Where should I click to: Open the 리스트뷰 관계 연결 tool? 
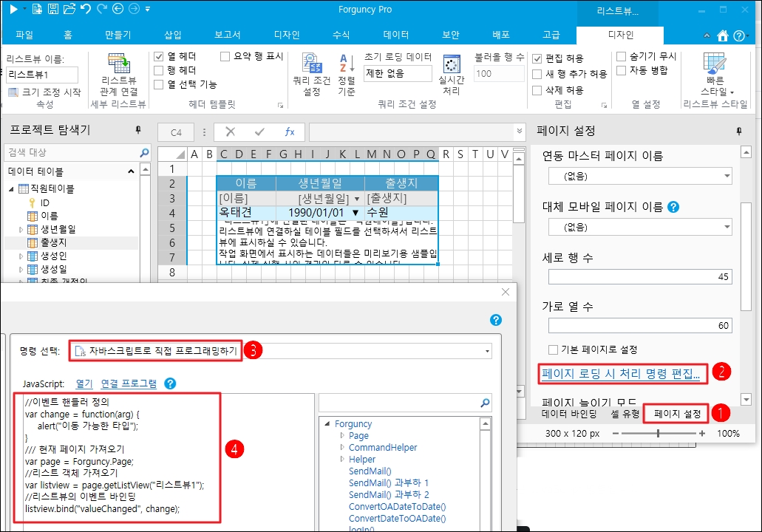pos(118,75)
